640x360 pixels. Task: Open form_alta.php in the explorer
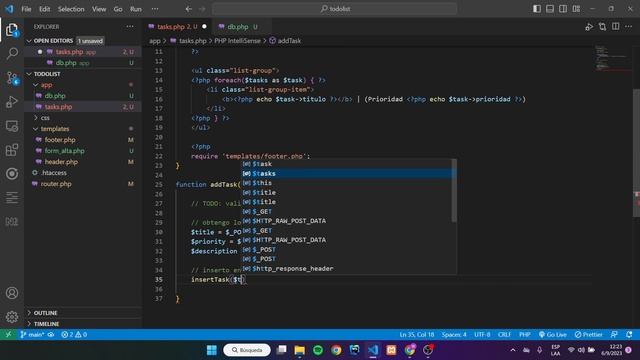(83, 151)
